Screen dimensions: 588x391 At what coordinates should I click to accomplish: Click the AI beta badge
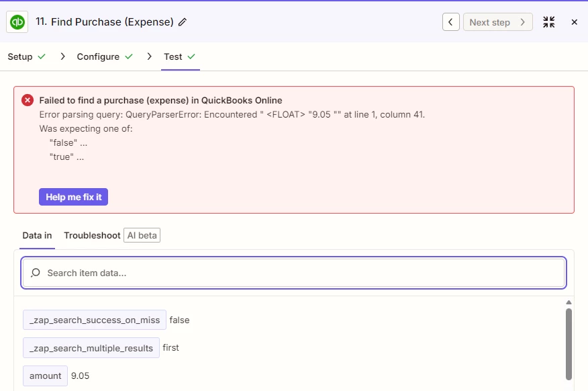142,235
